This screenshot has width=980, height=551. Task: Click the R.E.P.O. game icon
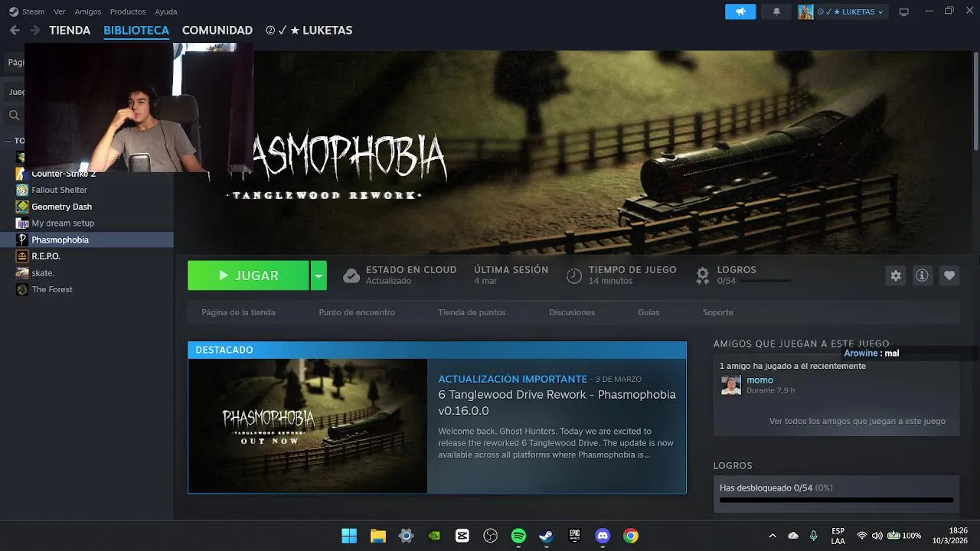(22, 256)
